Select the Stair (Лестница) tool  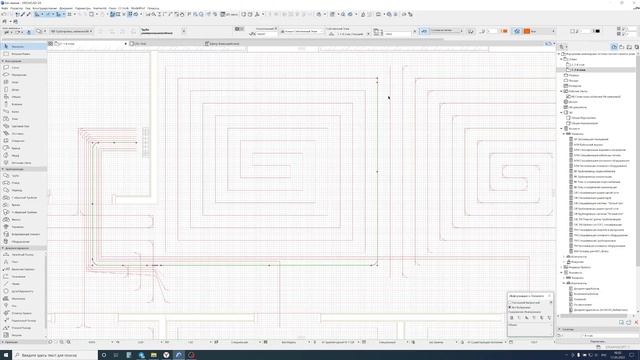(x=23, y=134)
